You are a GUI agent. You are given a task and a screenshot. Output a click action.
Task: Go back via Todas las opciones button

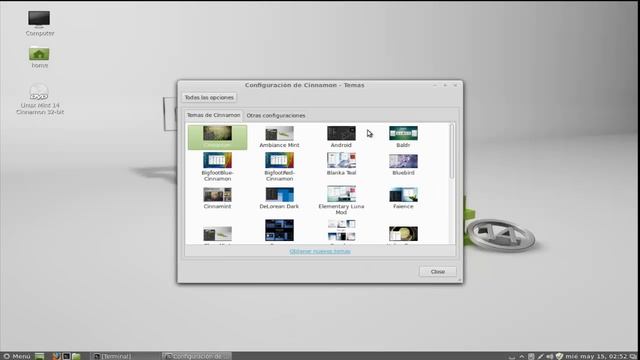[209, 98]
